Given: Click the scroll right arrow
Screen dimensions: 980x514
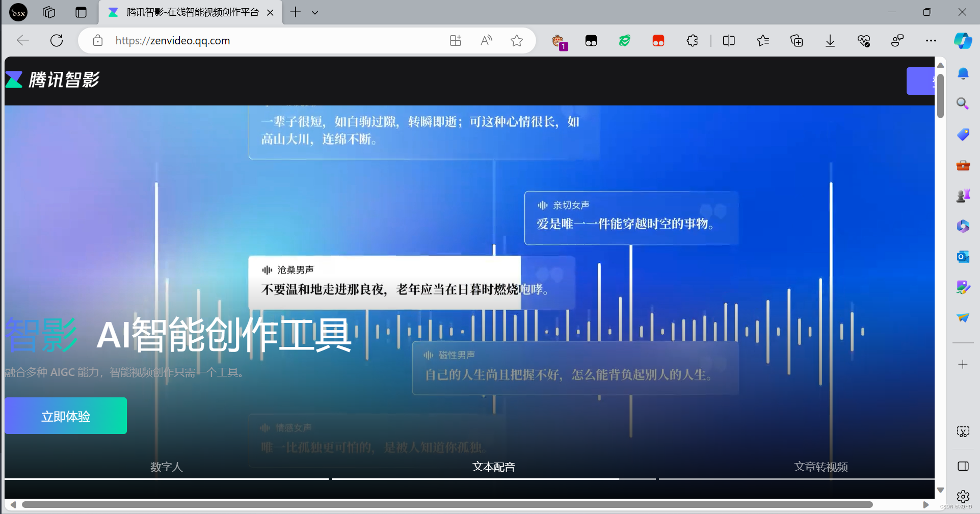Looking at the screenshot, I should point(926,505).
